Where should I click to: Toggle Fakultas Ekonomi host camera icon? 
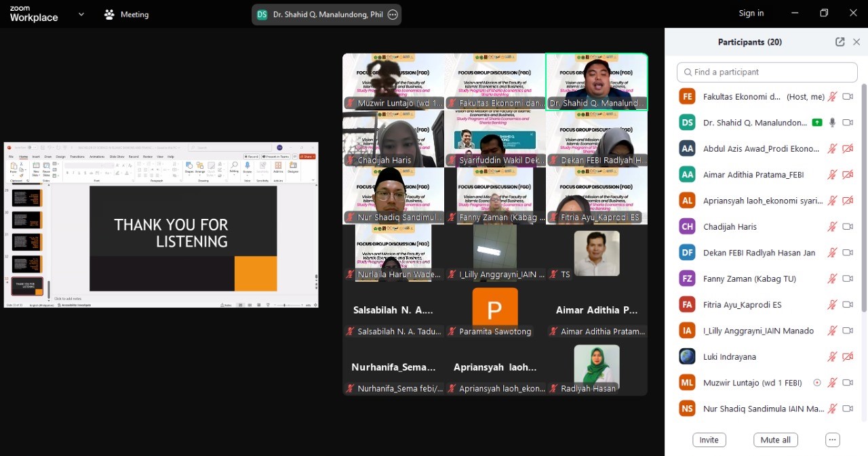click(847, 97)
